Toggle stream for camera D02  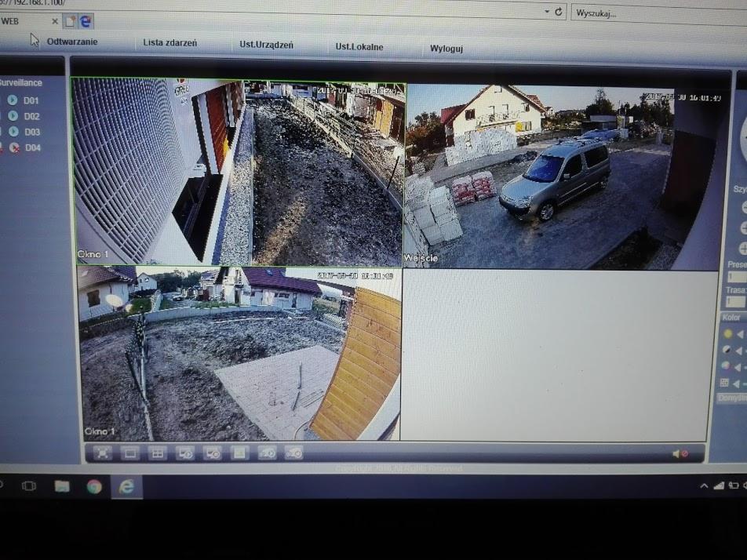pyautogui.click(x=13, y=116)
